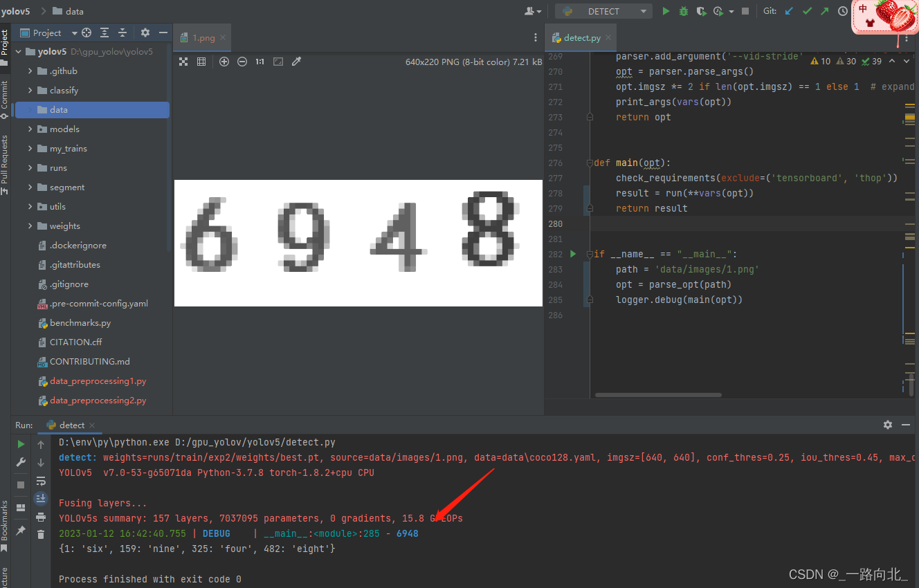This screenshot has width=919, height=588.
Task: Pick a pixel color with image viewer eyedropper
Action: click(x=297, y=62)
